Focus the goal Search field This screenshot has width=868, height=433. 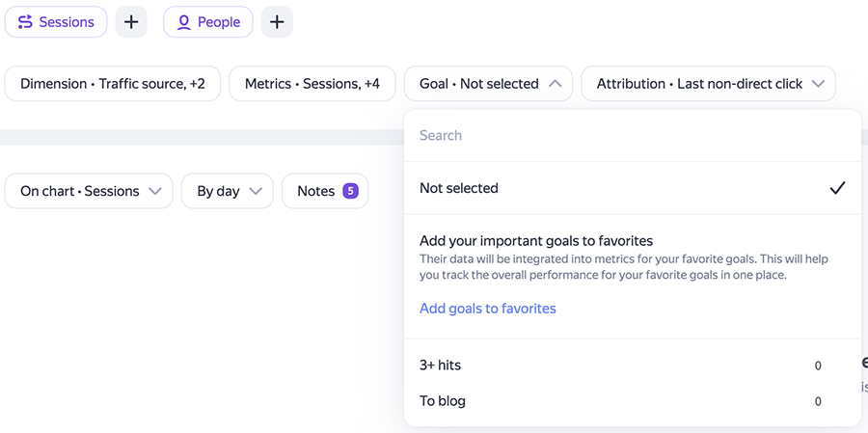click(632, 136)
